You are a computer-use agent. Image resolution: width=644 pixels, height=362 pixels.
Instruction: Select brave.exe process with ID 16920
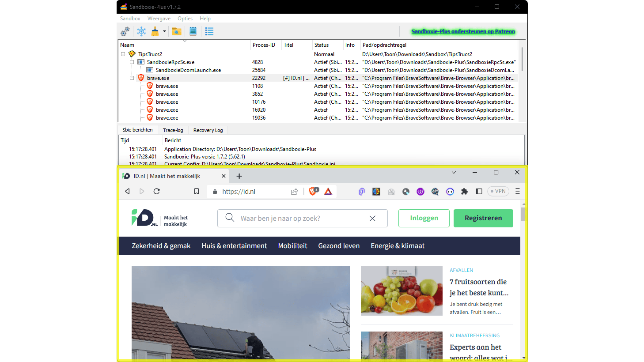318,110
